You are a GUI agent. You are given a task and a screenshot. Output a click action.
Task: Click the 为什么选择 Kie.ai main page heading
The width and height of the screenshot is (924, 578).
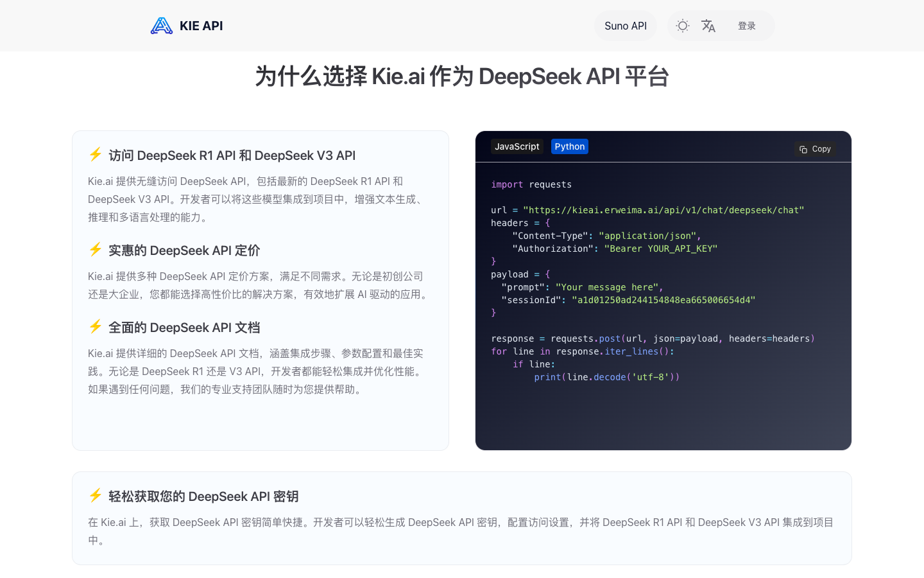point(462,76)
